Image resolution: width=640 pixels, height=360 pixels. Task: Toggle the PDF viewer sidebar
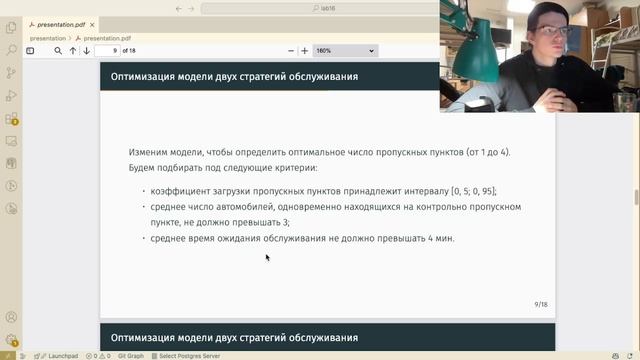pyautogui.click(x=30, y=51)
